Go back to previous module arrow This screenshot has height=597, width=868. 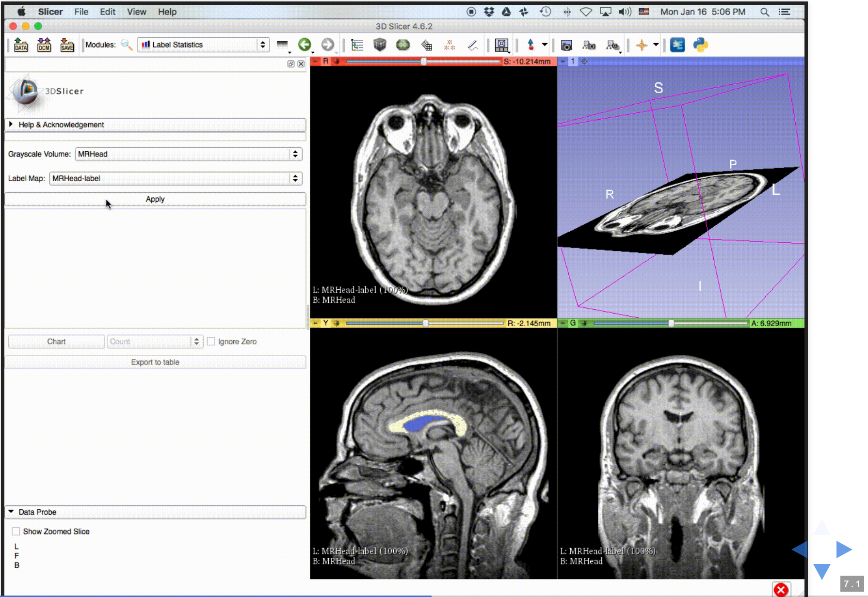pyautogui.click(x=305, y=45)
